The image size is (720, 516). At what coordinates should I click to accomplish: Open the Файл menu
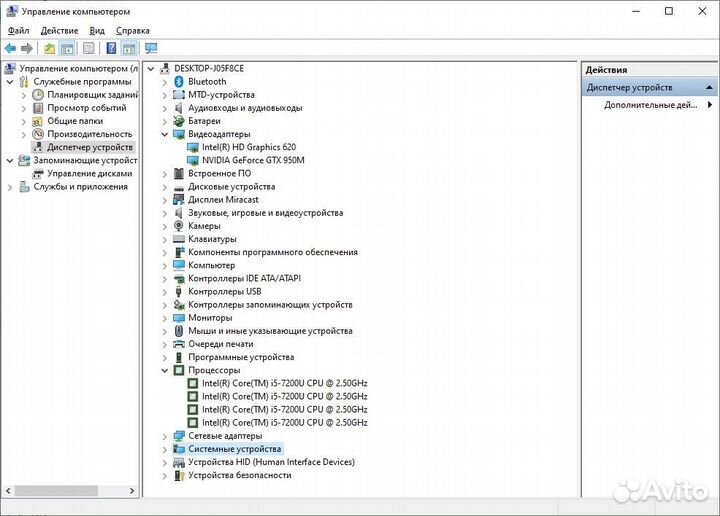pyautogui.click(x=18, y=31)
